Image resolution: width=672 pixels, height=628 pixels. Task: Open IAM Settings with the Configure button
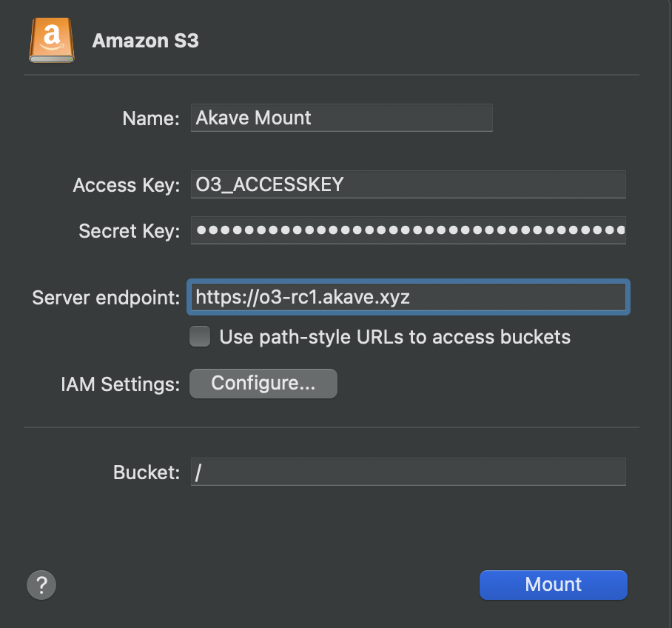(x=263, y=384)
